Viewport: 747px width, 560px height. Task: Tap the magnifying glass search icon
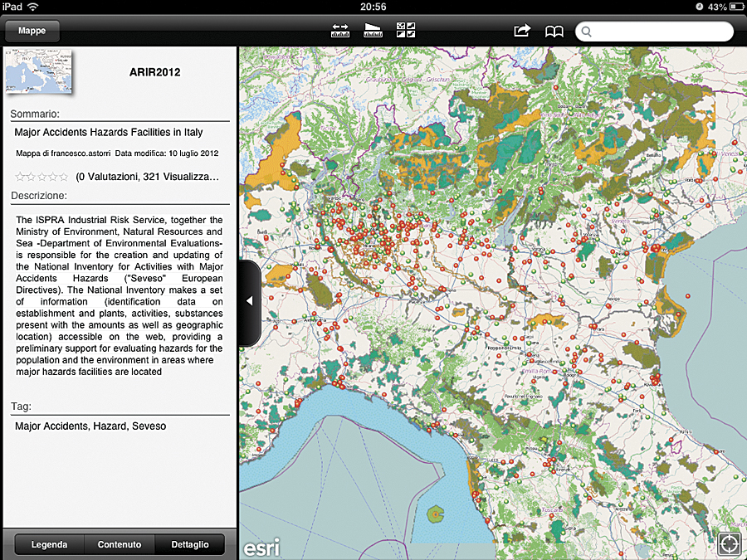coord(587,32)
